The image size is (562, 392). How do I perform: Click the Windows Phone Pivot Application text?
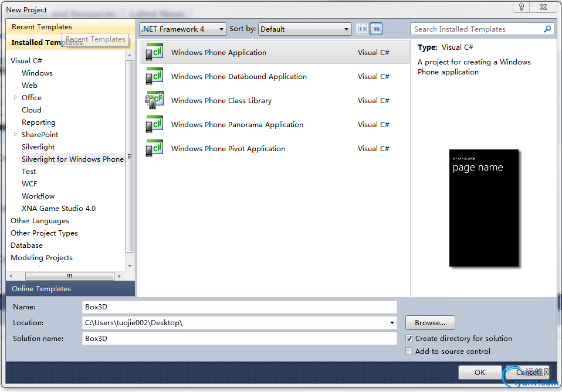pos(228,149)
